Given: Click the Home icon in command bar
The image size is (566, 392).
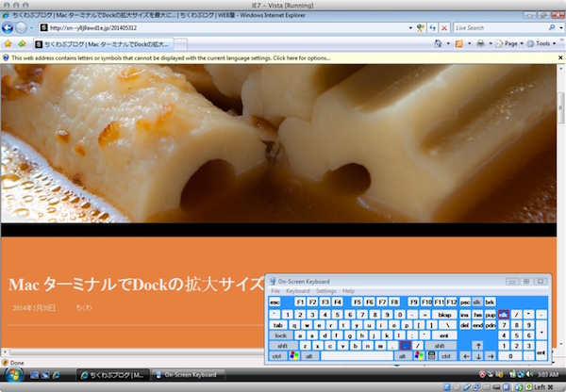Looking at the screenshot, I should coord(438,43).
